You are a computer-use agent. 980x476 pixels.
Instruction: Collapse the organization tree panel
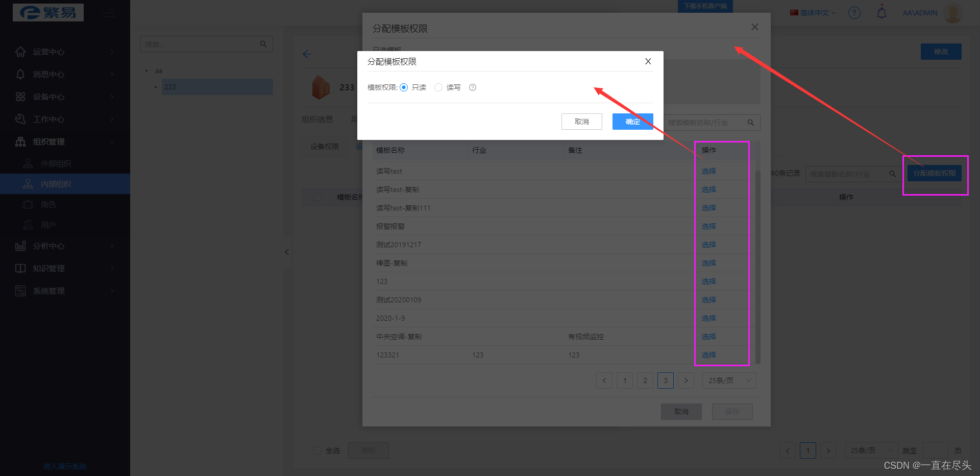pyautogui.click(x=287, y=252)
